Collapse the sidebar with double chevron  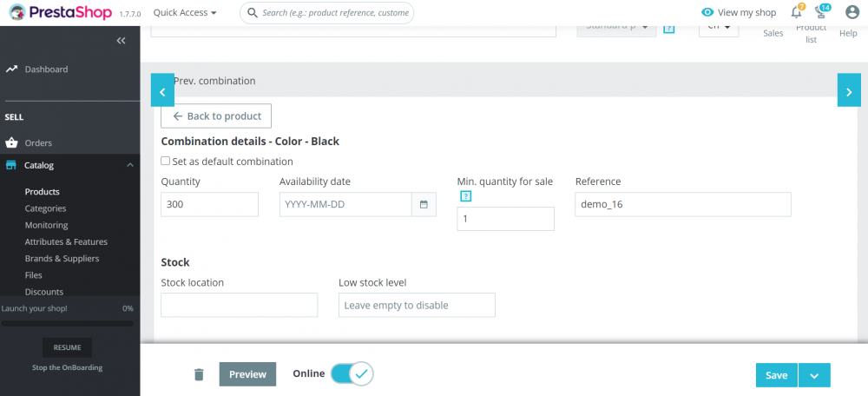[x=121, y=41]
